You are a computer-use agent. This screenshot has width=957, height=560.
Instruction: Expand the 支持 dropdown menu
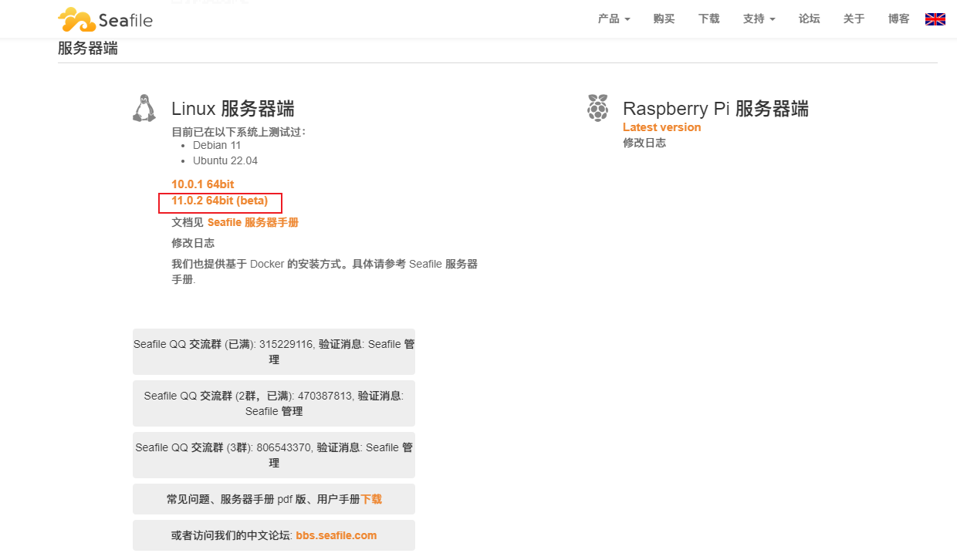759,19
